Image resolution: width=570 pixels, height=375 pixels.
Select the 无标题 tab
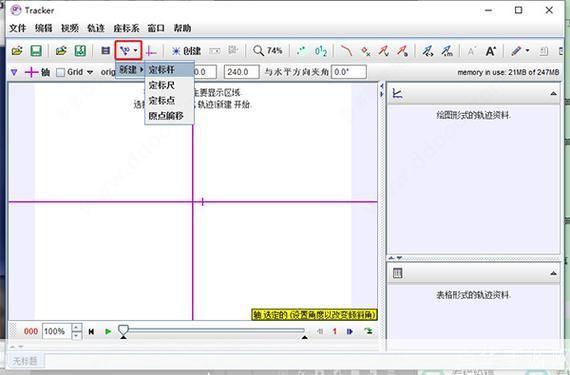(x=25, y=361)
